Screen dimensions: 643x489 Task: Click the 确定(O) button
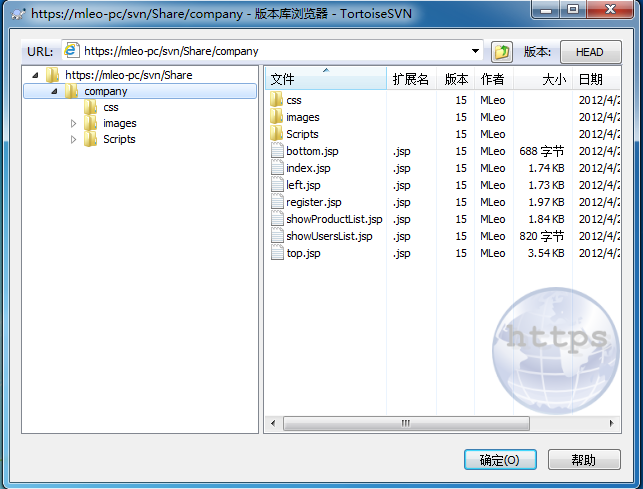(500, 459)
